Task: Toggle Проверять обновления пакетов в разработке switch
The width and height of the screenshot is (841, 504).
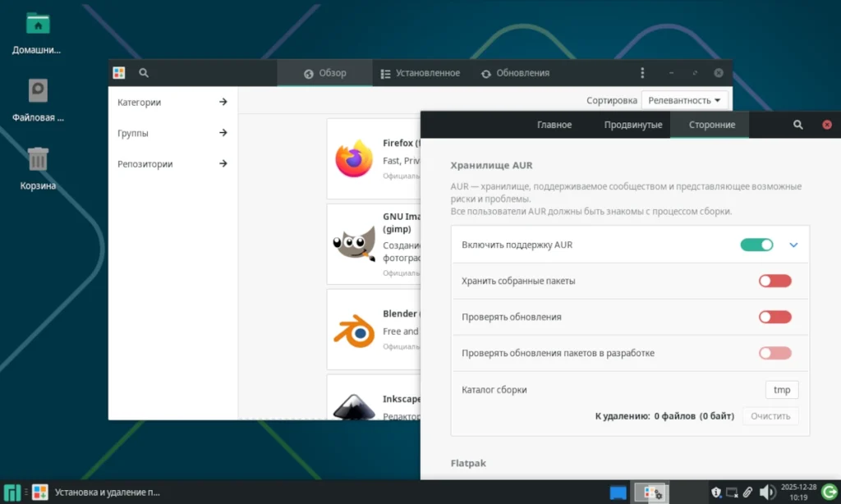Action: [775, 353]
